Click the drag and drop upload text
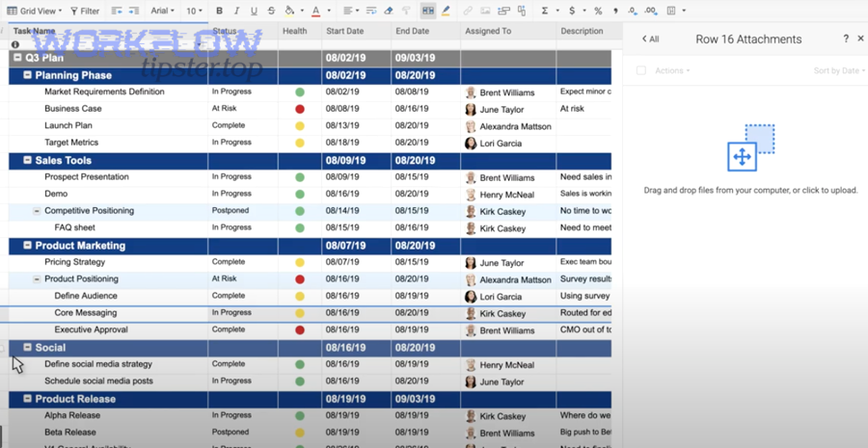This screenshot has height=448, width=868. [x=750, y=190]
